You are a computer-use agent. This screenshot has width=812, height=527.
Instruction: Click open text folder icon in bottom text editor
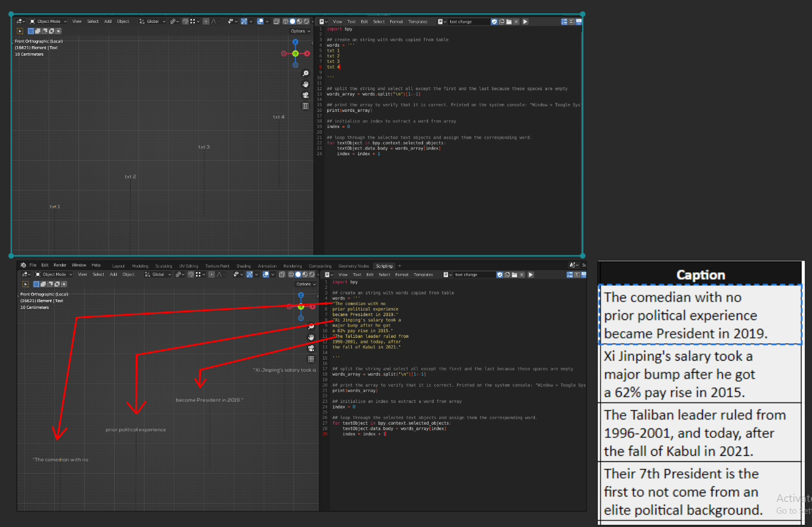pyautogui.click(x=514, y=274)
